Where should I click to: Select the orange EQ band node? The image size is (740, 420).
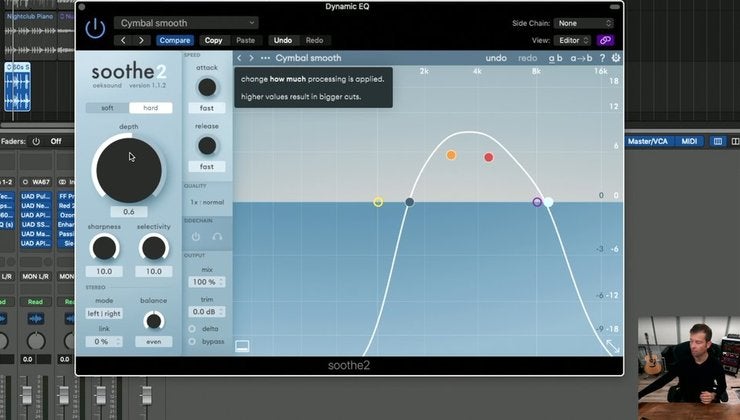coord(451,155)
